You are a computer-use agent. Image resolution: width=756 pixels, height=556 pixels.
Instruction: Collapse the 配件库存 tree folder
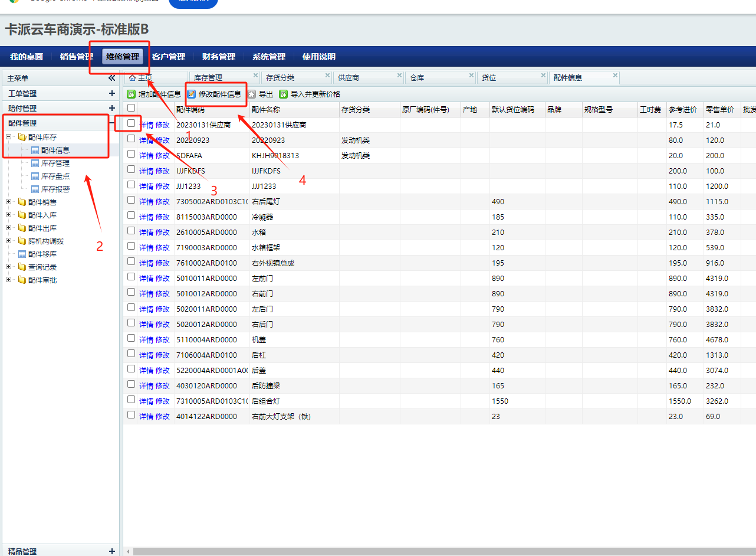(9, 137)
